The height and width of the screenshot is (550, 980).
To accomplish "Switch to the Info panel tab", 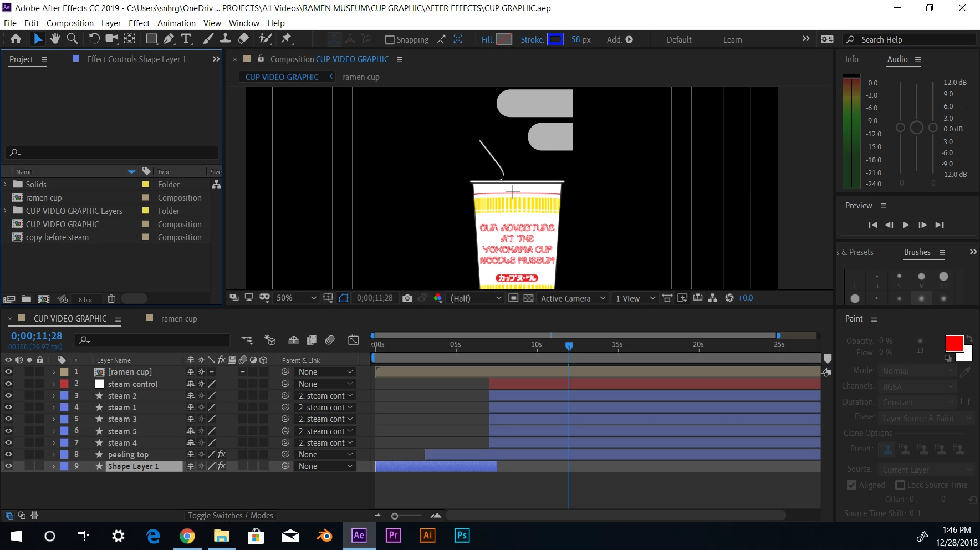I will [851, 59].
